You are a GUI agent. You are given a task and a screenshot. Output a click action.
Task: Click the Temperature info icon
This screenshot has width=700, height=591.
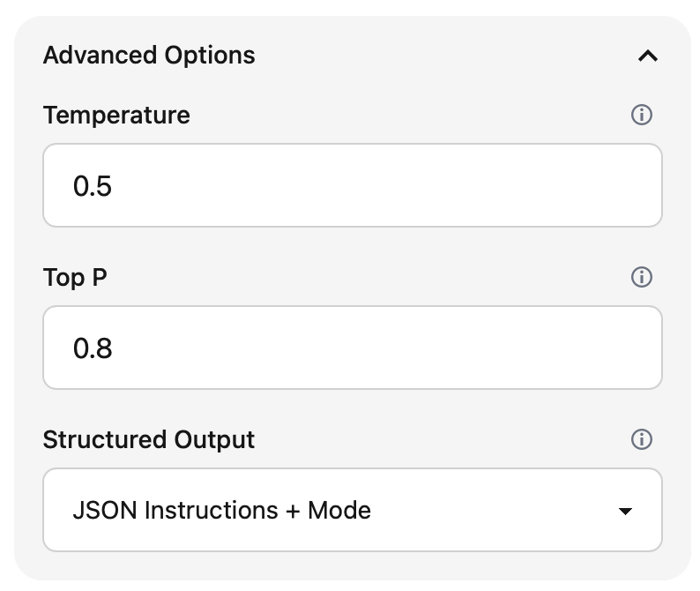coord(642,115)
